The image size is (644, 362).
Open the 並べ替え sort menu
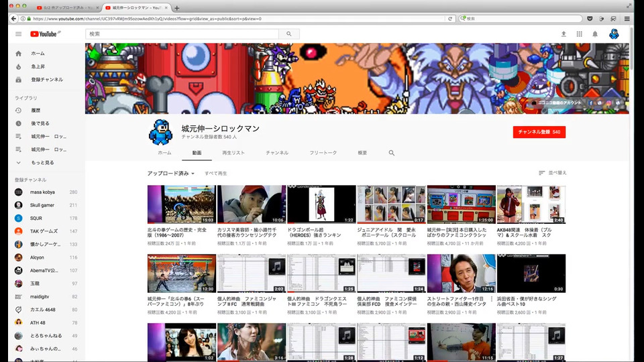tap(552, 173)
